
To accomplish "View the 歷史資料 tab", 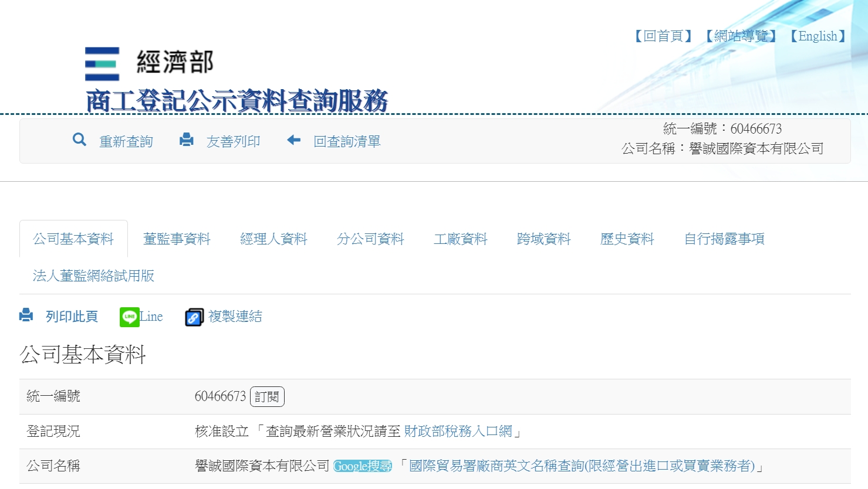I will click(x=627, y=239).
